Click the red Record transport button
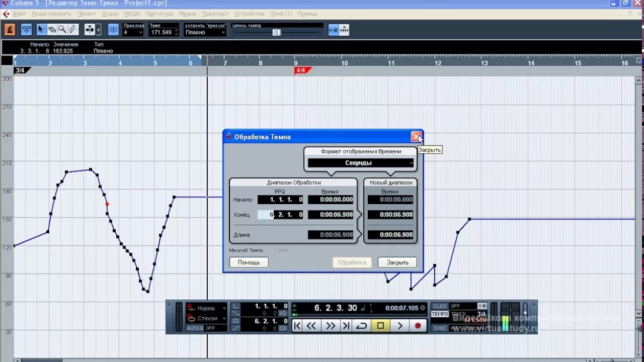This screenshot has width=644, height=362. point(418,326)
